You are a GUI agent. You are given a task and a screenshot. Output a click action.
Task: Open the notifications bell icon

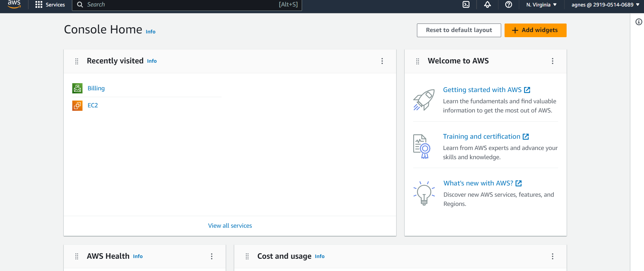tap(488, 4)
